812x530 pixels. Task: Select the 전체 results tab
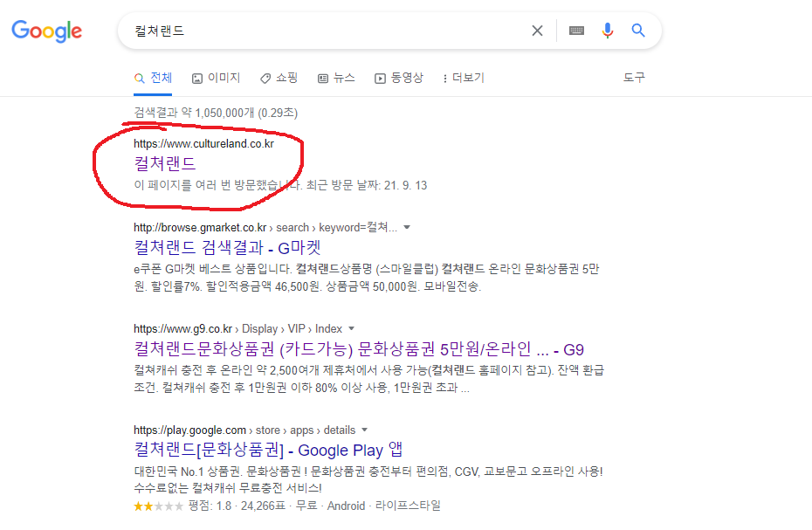point(153,78)
